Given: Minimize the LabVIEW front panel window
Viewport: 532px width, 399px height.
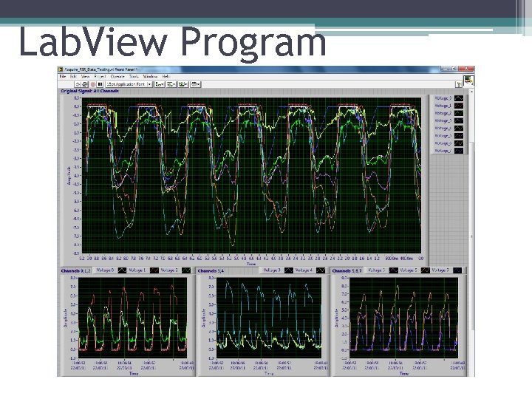Looking at the screenshot, I should pos(446,69).
